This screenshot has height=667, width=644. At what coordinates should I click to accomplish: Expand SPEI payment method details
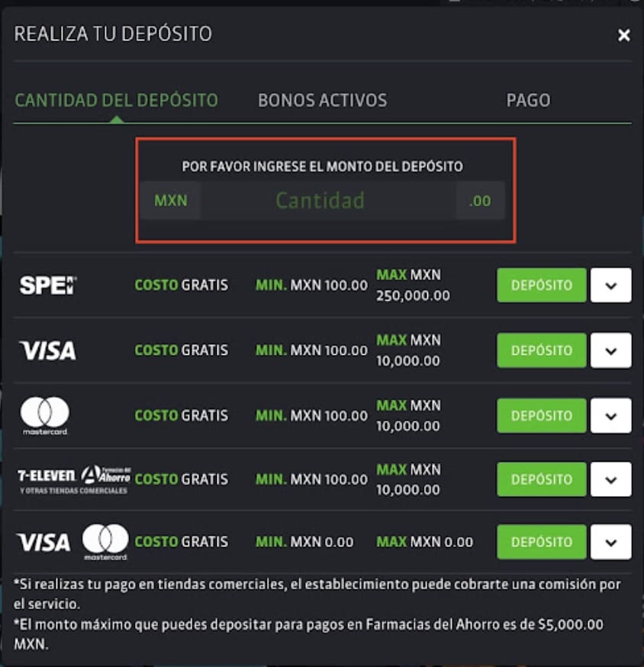(x=610, y=285)
